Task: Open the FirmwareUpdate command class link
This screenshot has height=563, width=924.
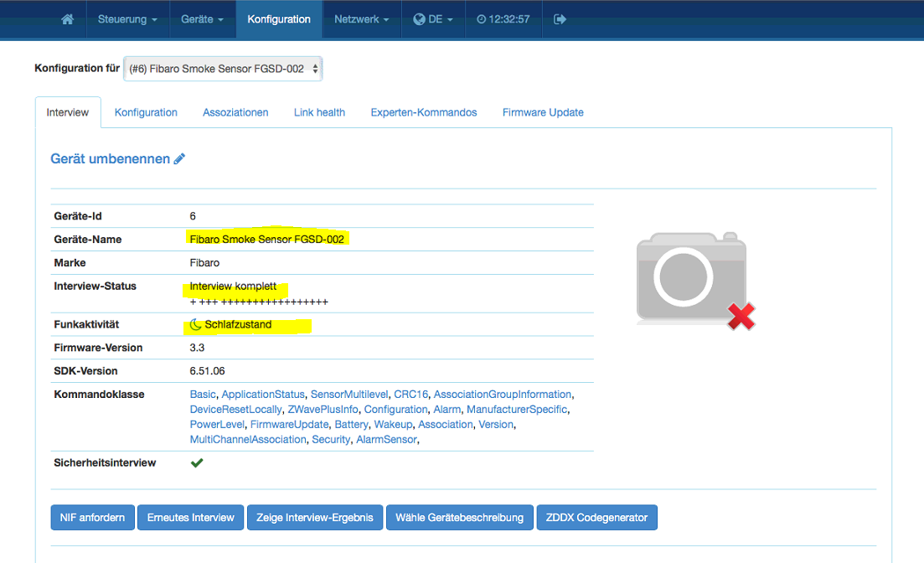Action: click(x=289, y=425)
